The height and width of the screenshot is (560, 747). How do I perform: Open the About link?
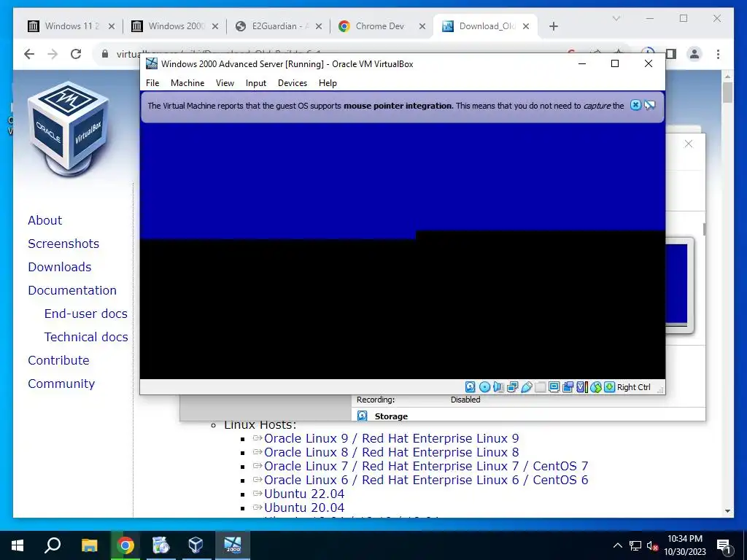(44, 220)
